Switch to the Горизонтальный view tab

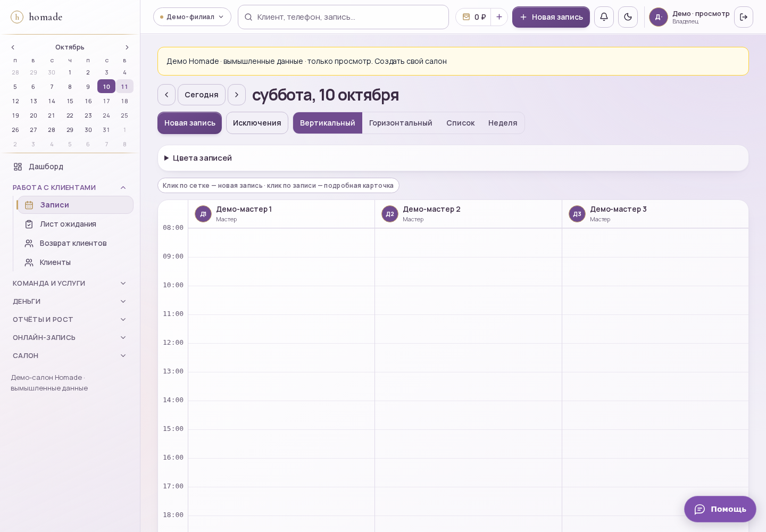pyautogui.click(x=401, y=123)
